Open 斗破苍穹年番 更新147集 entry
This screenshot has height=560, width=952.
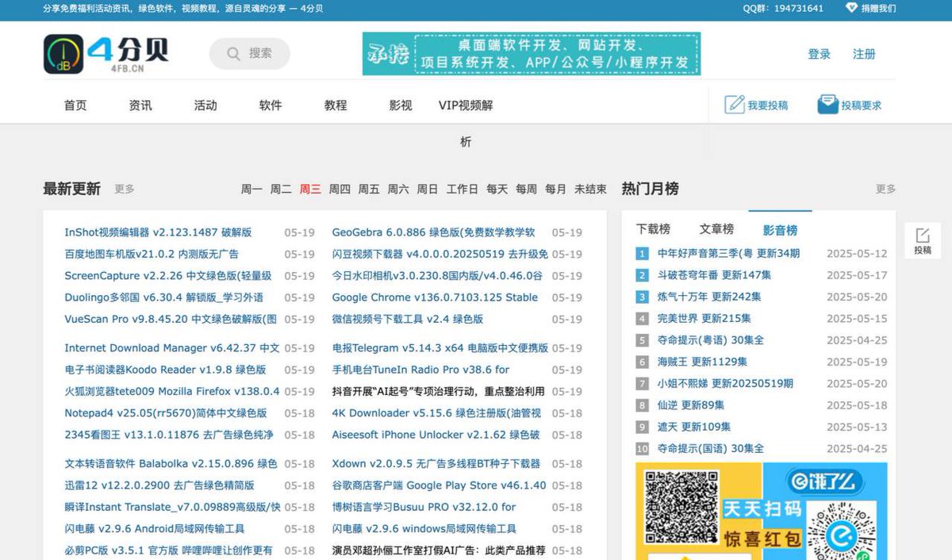pyautogui.click(x=714, y=275)
